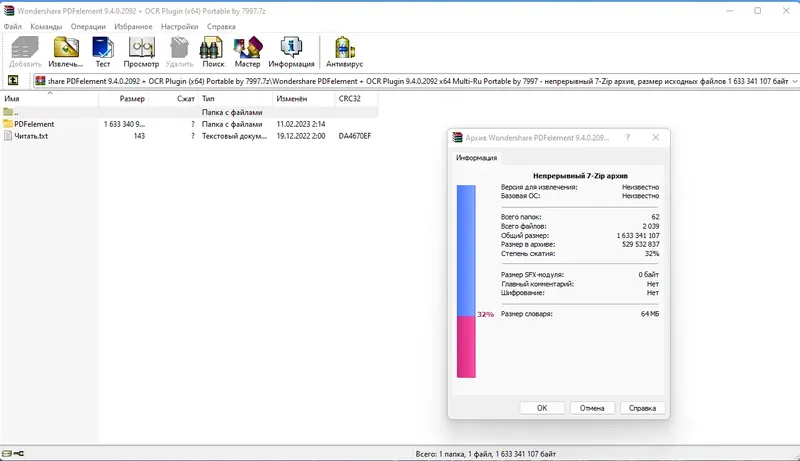Viewport: 800px width, 461px height.
Task: Click the date 11.02.2023 2:14
Action: point(301,124)
